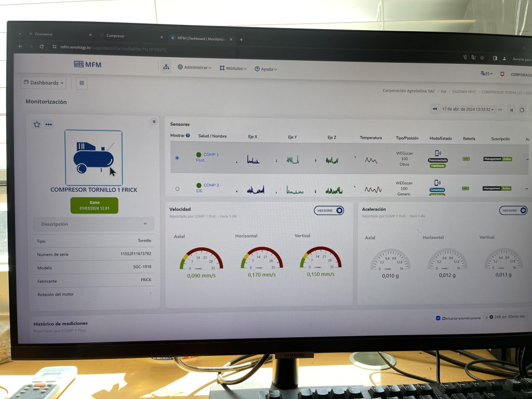Toggle the Actualizar automáticamente checkbox
Image resolution: width=532 pixels, height=399 pixels.
(438, 317)
